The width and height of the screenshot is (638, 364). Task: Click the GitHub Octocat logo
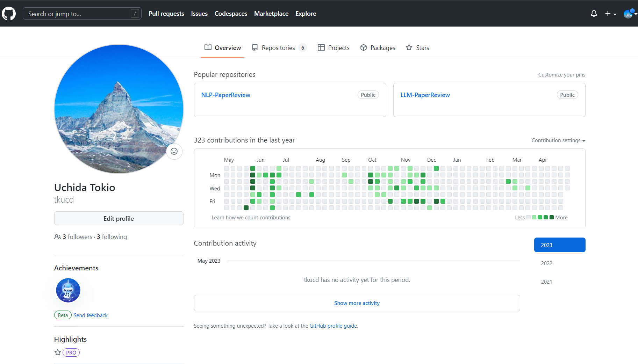[9, 14]
